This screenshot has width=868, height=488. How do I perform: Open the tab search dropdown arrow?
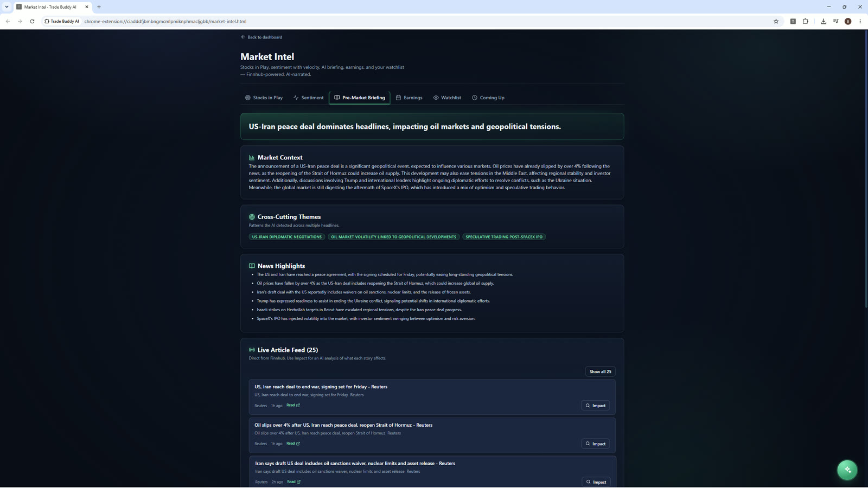7,7
